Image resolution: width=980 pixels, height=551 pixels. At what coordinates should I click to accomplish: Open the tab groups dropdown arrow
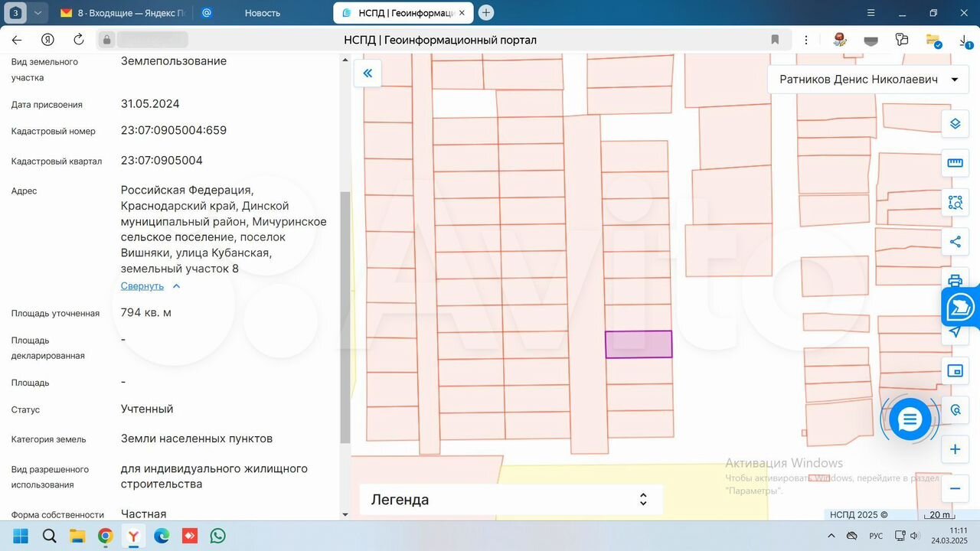pyautogui.click(x=38, y=13)
